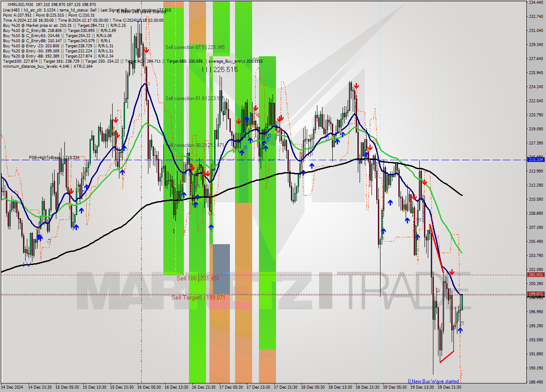
Task: Click the '15 Dec 05:30' time axis label
Action: 67,387
